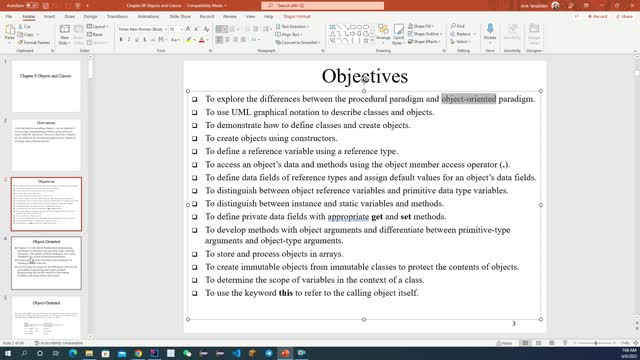Open the Shape Outline dropdown

tap(424, 34)
